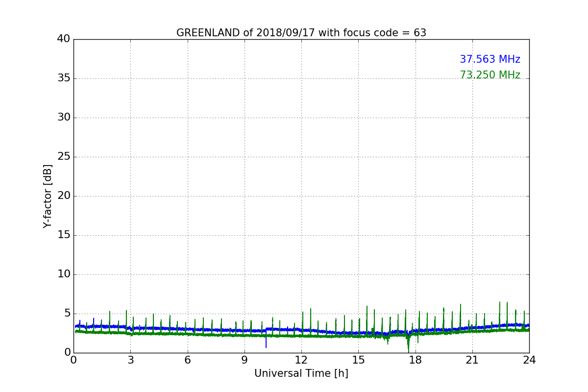Click the y-axis tick label 25
The height and width of the screenshot is (392, 588).
[x=64, y=157]
